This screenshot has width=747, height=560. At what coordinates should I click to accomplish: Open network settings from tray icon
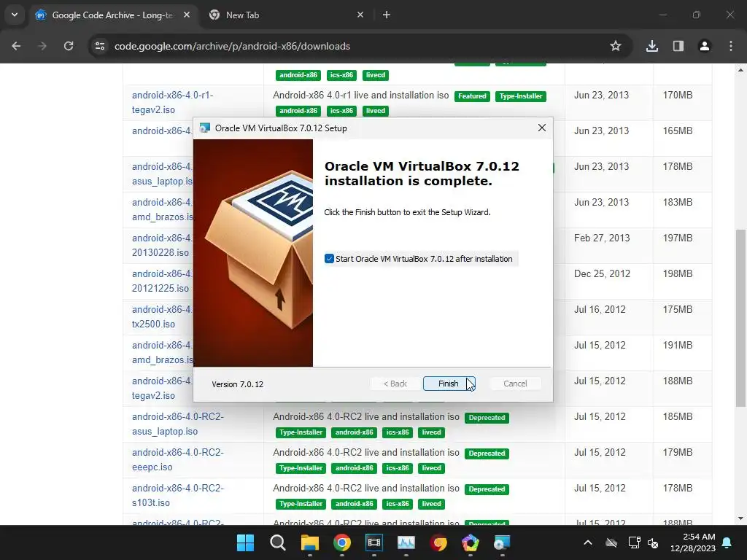(634, 542)
